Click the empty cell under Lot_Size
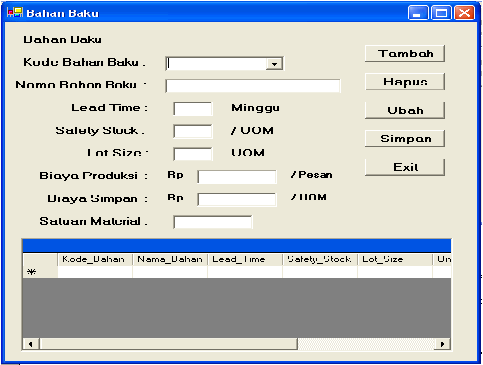The height and width of the screenshot is (365, 483). click(x=395, y=272)
